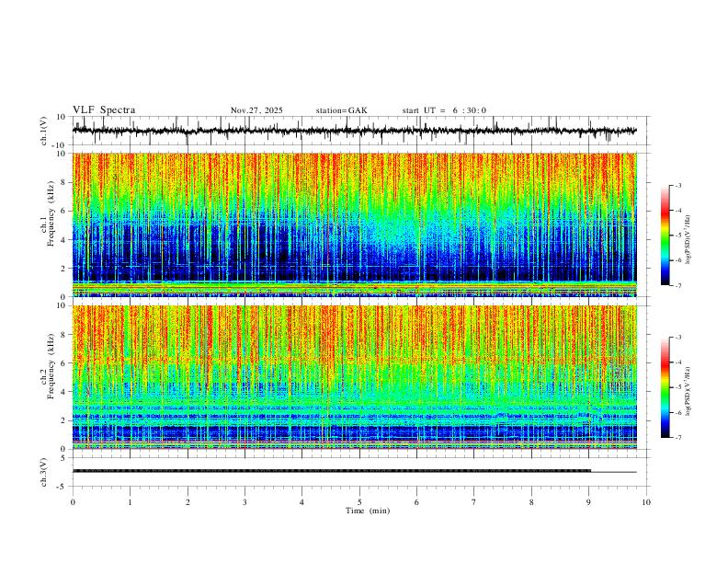Click the time axis tick '10'

(646, 502)
